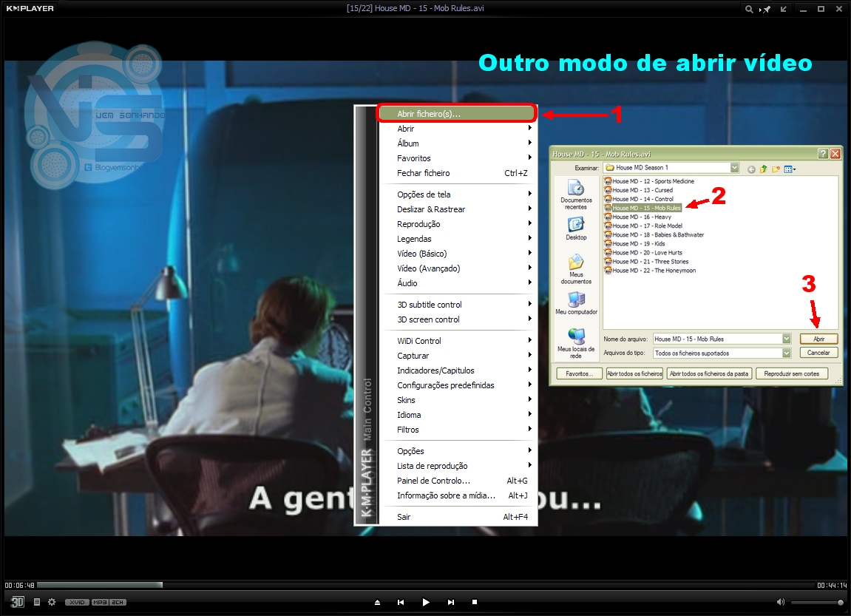Select file House MD - 12 - Sports Medicine
The height and width of the screenshot is (616, 851).
pyautogui.click(x=649, y=181)
